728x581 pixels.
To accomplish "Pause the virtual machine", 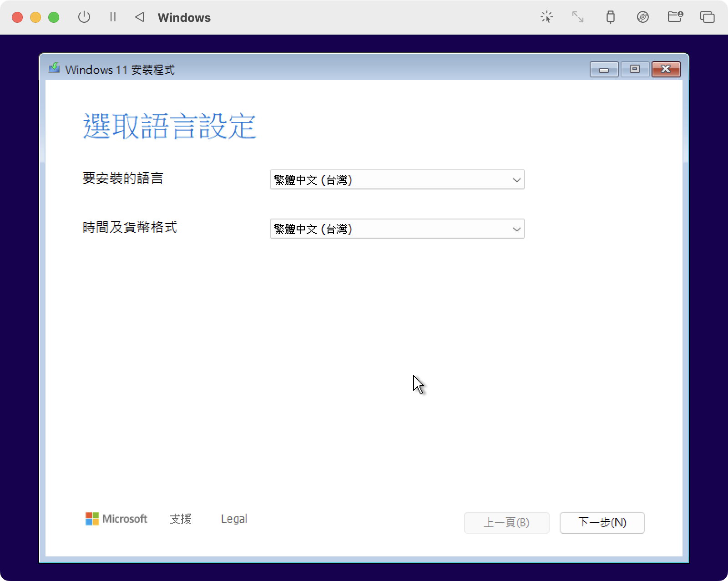I will pos(113,17).
